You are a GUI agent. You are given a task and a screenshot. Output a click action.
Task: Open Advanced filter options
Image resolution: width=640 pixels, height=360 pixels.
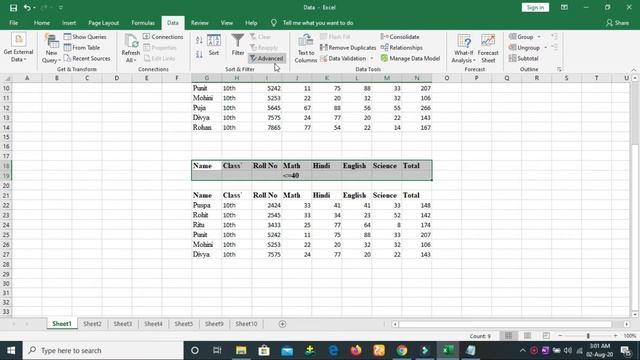click(266, 58)
